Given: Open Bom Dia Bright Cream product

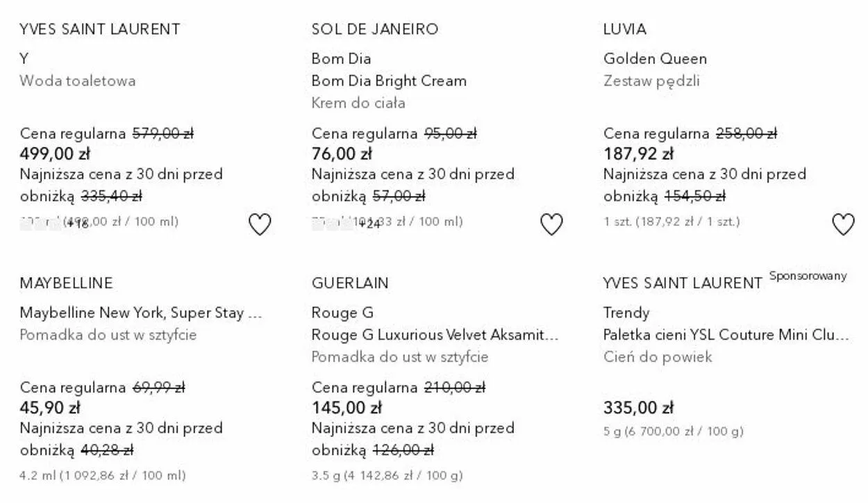Looking at the screenshot, I should 389,81.
